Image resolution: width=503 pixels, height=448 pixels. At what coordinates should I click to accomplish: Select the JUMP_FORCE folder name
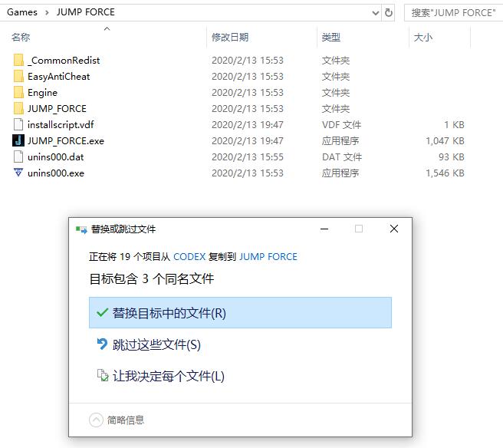click(57, 108)
